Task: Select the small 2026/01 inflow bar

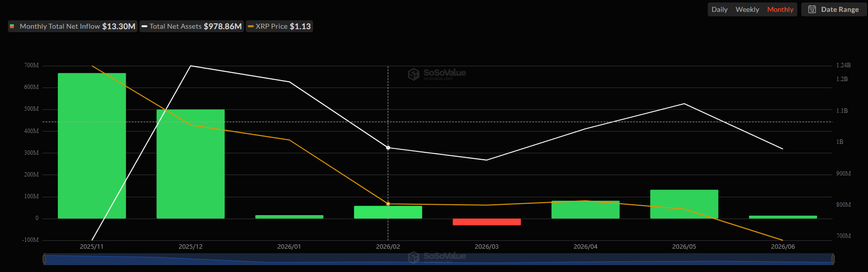Action: point(289,217)
